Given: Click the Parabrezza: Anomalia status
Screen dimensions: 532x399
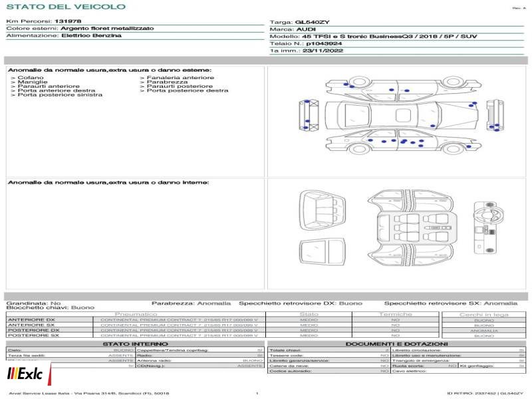Looking at the screenshot, I should (191, 303).
